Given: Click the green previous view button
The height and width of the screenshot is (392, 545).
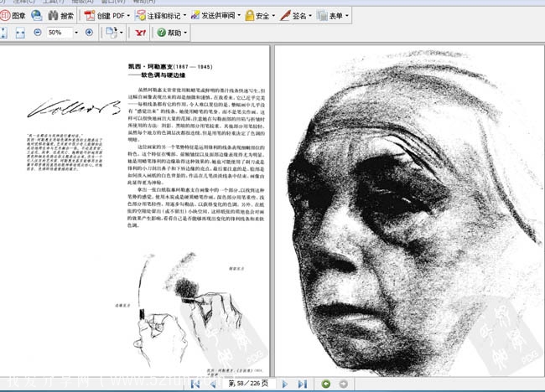Looking at the screenshot, I should tap(325, 384).
